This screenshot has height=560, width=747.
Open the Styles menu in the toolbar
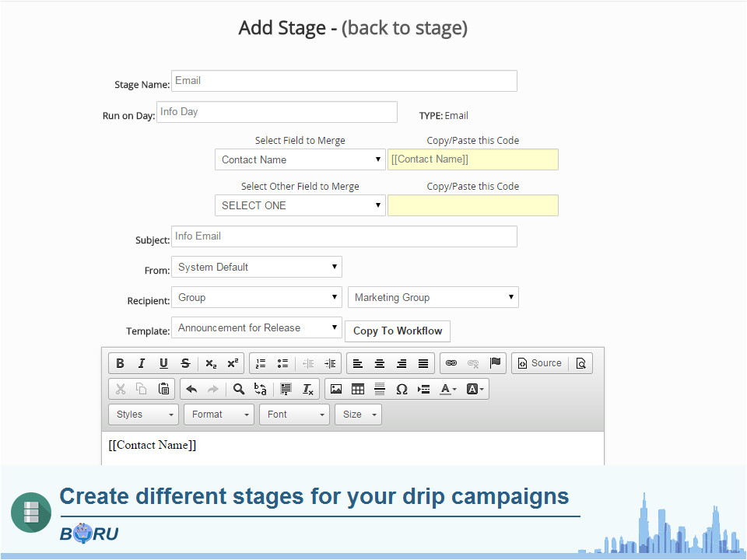pos(143,415)
